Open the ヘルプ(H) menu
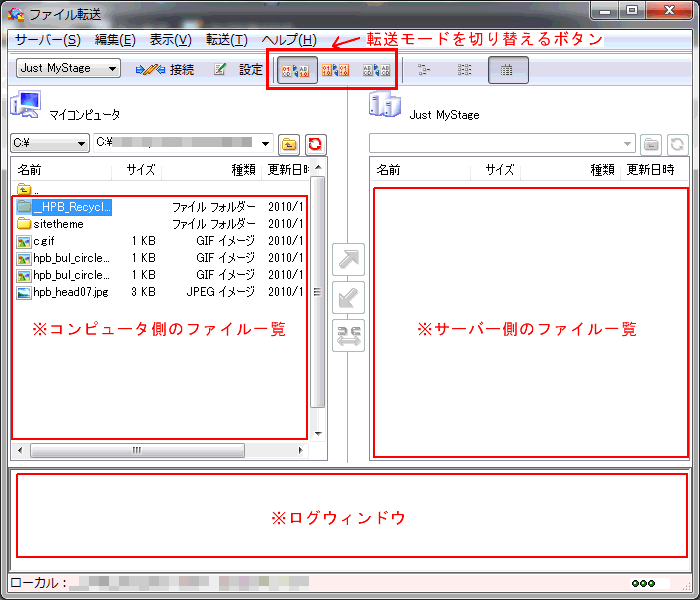The height and width of the screenshot is (600, 700). click(289, 40)
